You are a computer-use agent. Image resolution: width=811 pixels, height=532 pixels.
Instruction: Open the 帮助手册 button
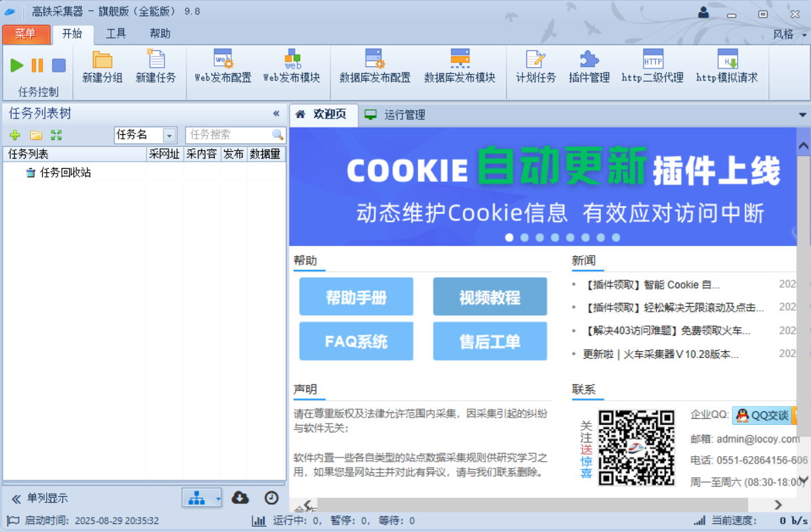356,297
